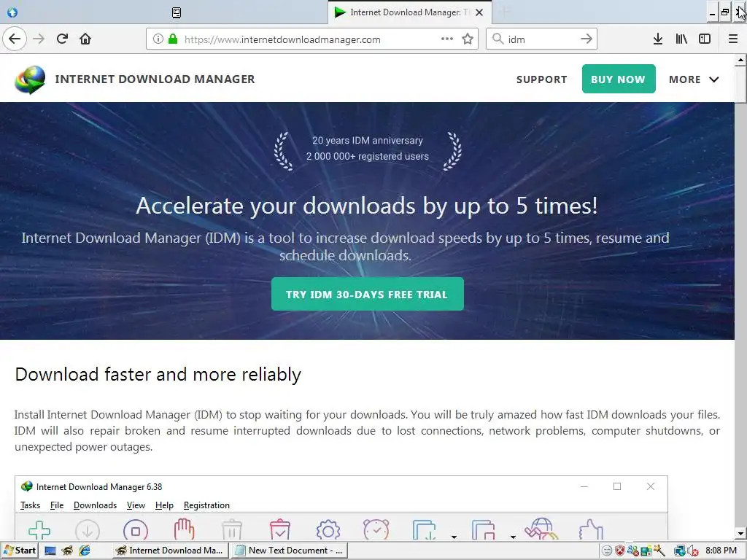Click the Download faster and more reliably heading
The height and width of the screenshot is (560, 747).
[x=158, y=375]
